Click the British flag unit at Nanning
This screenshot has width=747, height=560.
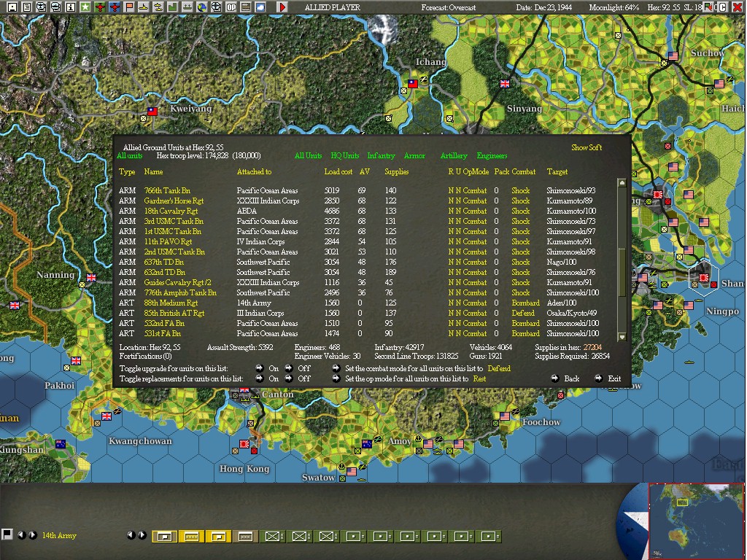[91, 278]
